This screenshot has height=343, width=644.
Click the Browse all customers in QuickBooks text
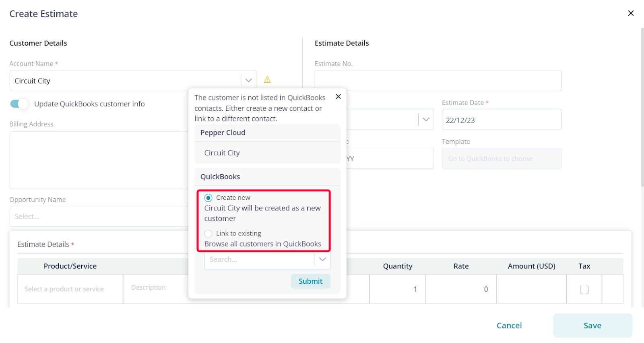(x=263, y=244)
